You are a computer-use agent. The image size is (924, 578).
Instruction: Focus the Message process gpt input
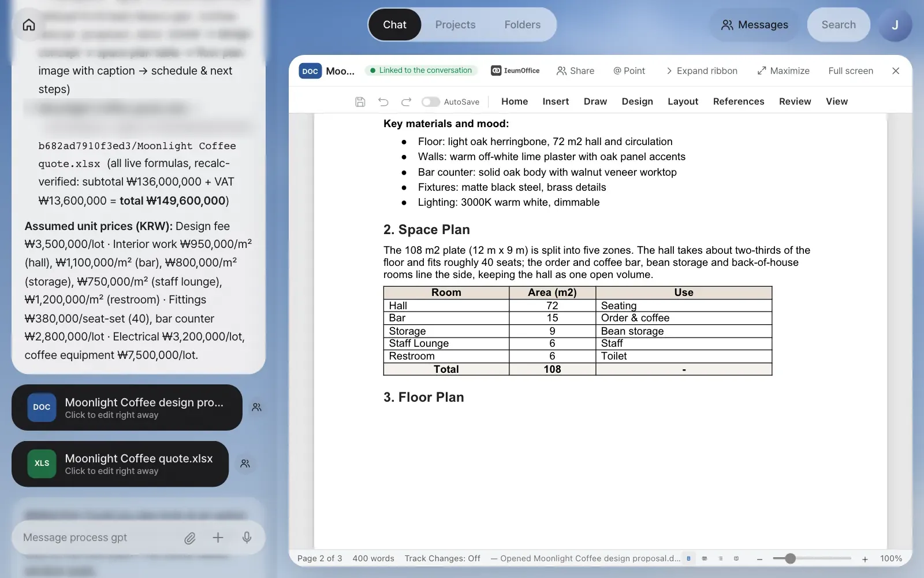click(x=98, y=538)
